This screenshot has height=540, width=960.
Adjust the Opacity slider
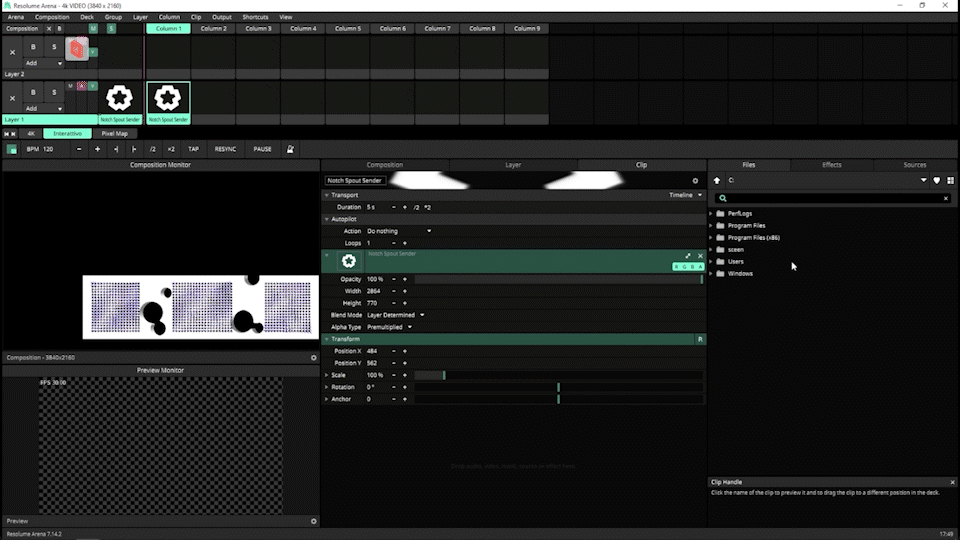(x=559, y=279)
